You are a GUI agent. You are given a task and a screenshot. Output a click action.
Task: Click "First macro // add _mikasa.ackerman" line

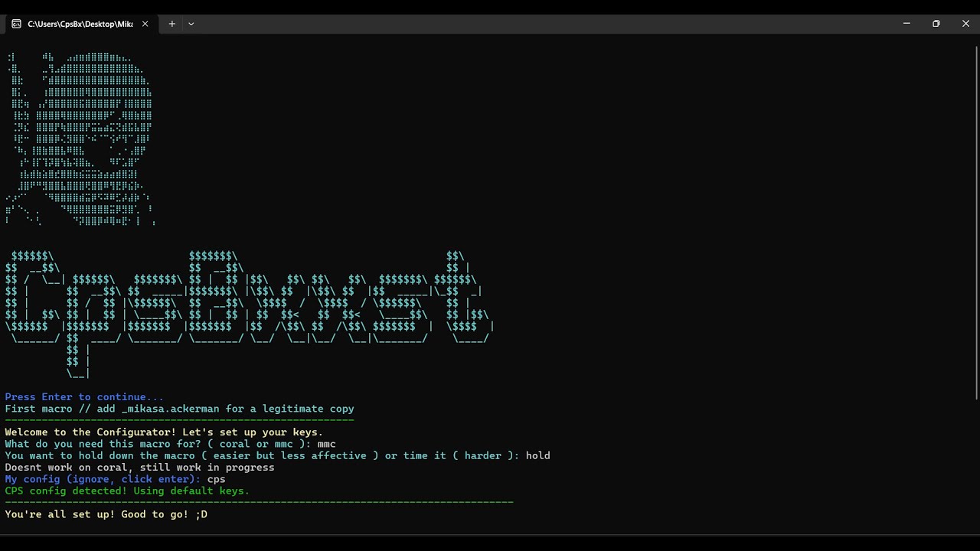click(x=179, y=409)
